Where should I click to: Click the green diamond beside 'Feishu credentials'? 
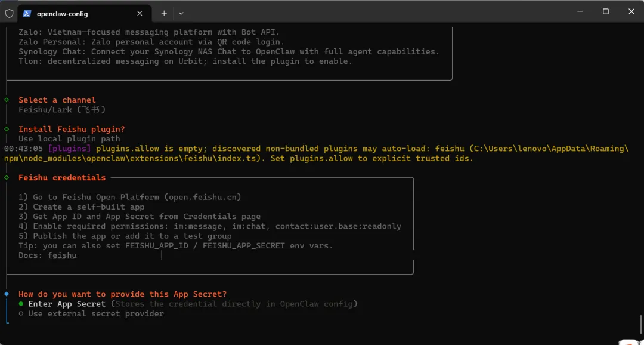[x=7, y=178]
